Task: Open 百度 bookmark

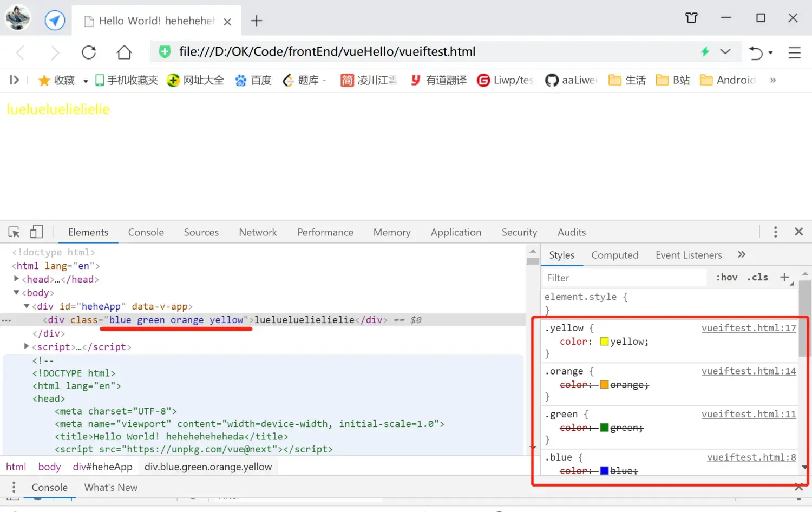Action: pos(253,81)
